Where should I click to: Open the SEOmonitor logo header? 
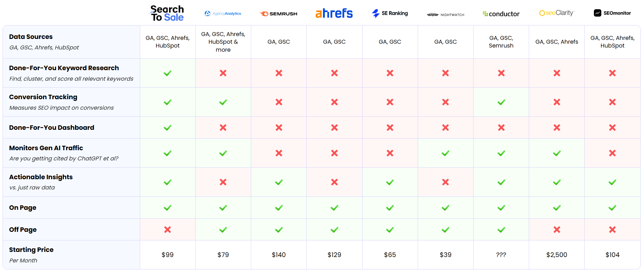[612, 13]
